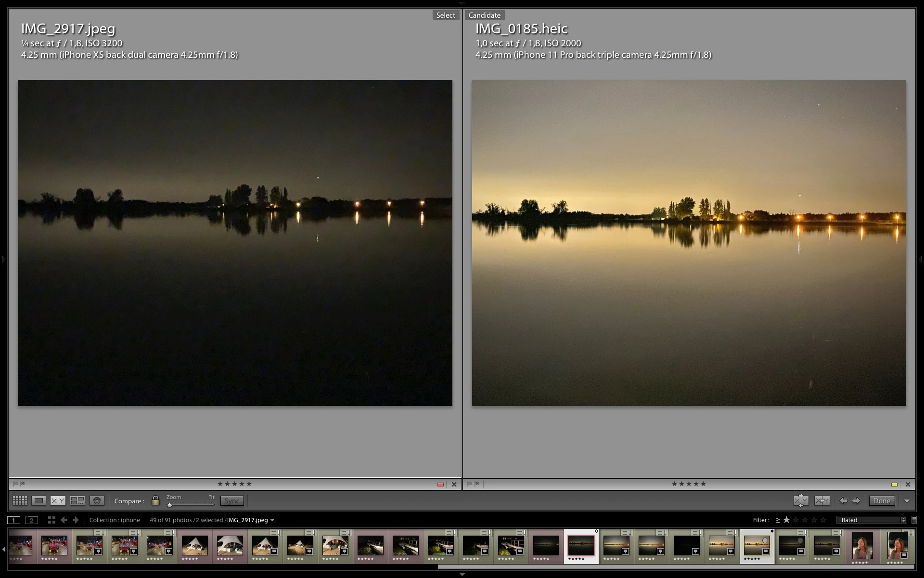This screenshot has height=578, width=924.
Task: Swap Select and Candidate photos
Action: coord(801,501)
